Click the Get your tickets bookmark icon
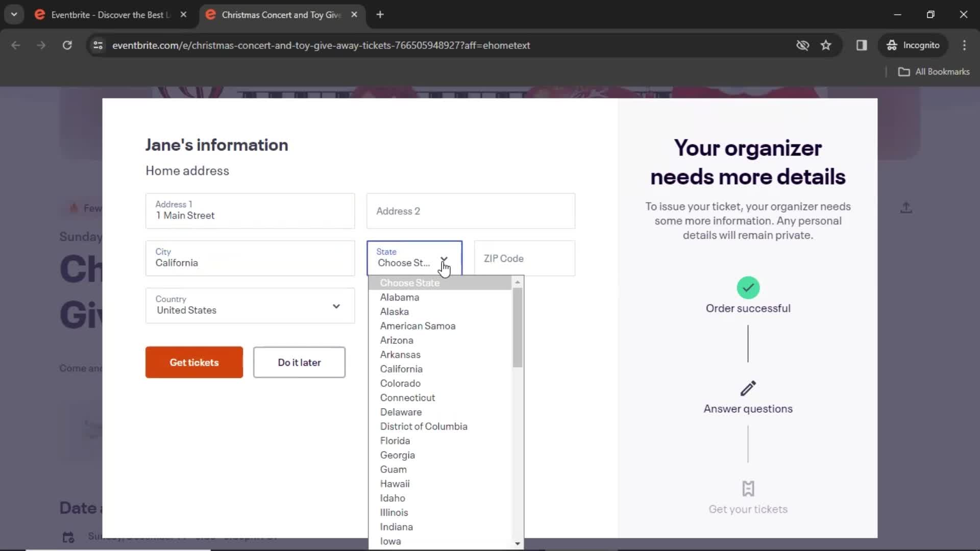Viewport: 980px width, 551px height. (x=748, y=488)
